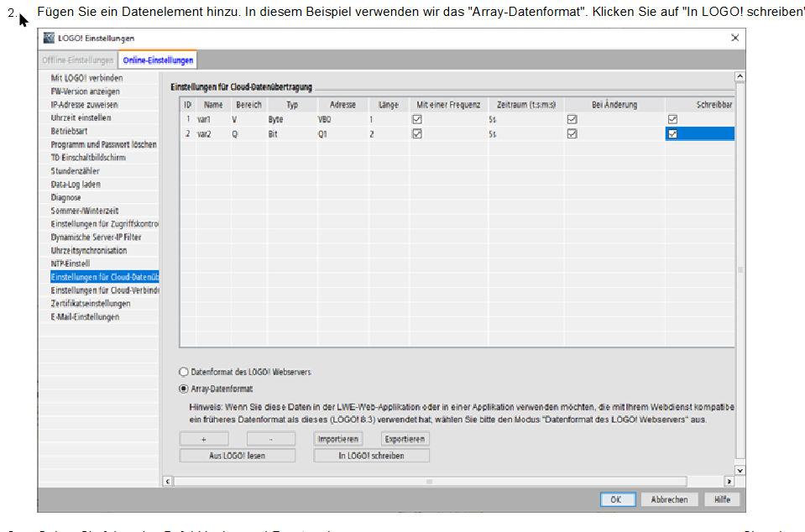805x532 pixels.
Task: Select 'Einstellungen für Zugriffskontrolle' entry
Action: point(105,224)
